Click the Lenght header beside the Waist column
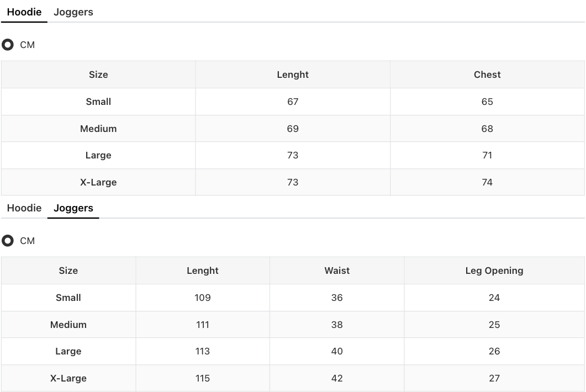586x392 pixels. point(203,271)
